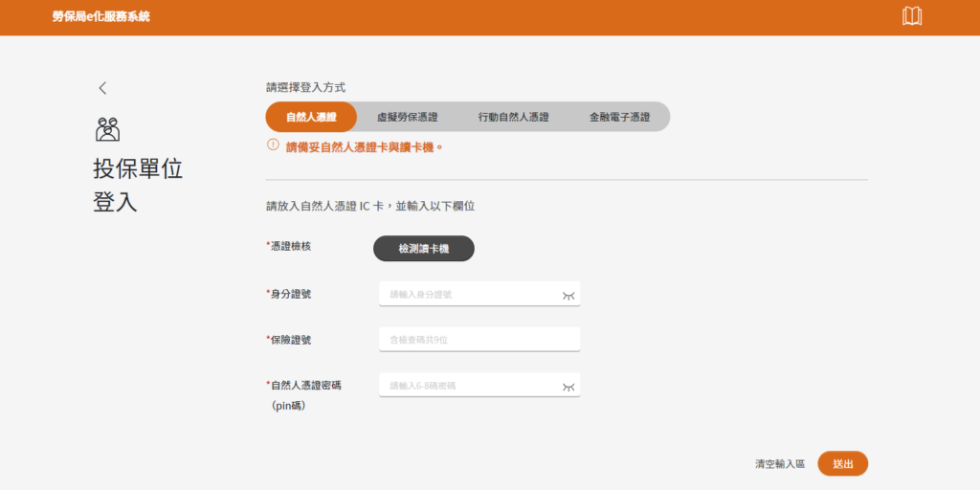
Task: Click the 投保單位登入 page heading
Action: (137, 186)
